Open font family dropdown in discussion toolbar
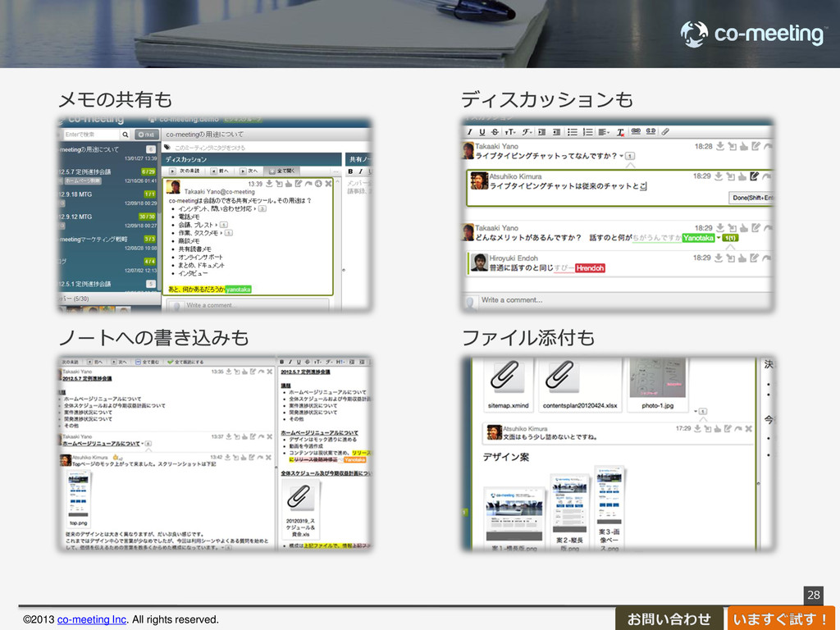 (x=527, y=132)
